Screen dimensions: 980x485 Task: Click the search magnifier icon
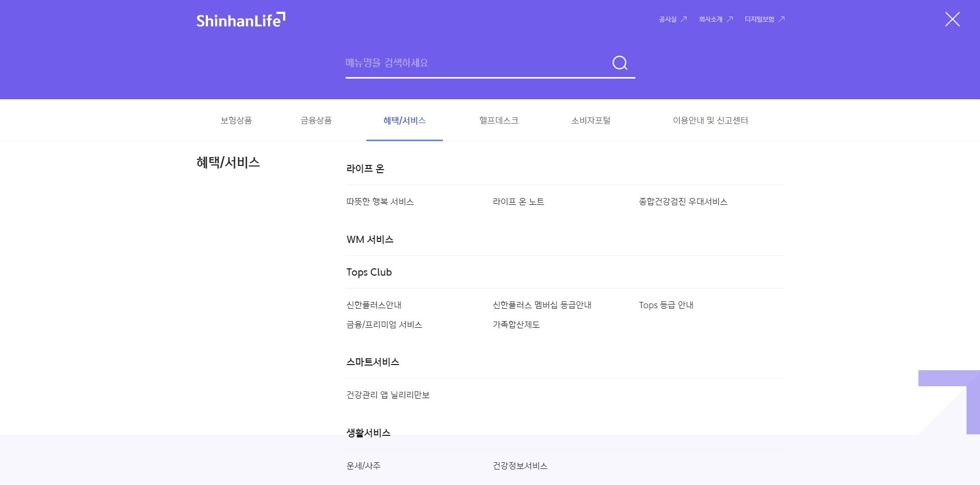point(619,63)
